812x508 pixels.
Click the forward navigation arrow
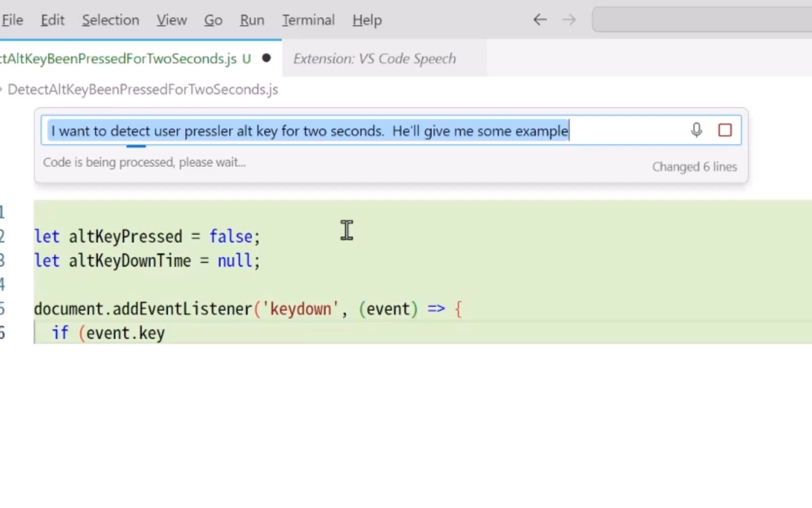(569, 20)
